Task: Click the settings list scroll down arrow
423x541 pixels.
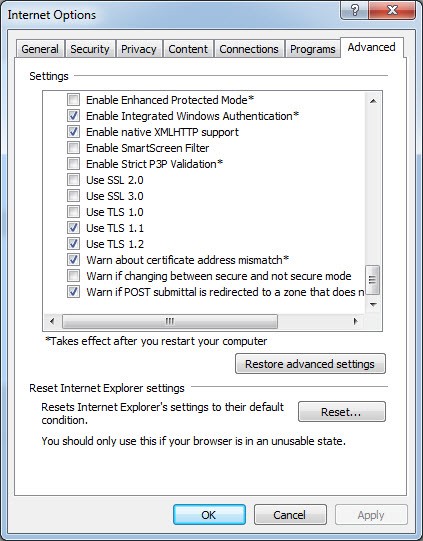Action: 373,304
